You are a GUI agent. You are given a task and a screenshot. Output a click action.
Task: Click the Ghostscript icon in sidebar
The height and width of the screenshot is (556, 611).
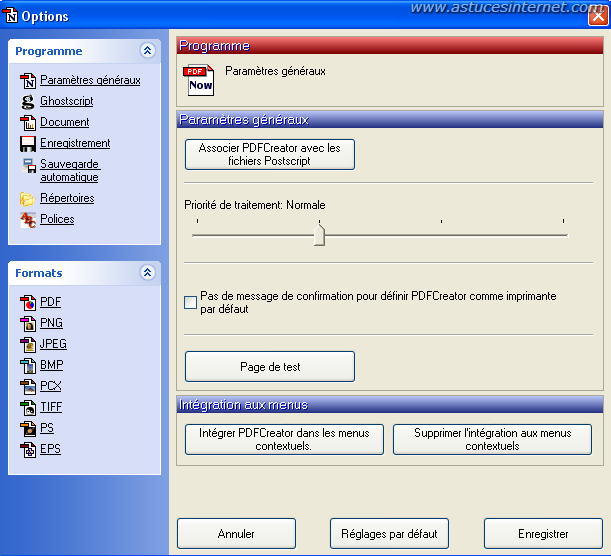[x=28, y=102]
